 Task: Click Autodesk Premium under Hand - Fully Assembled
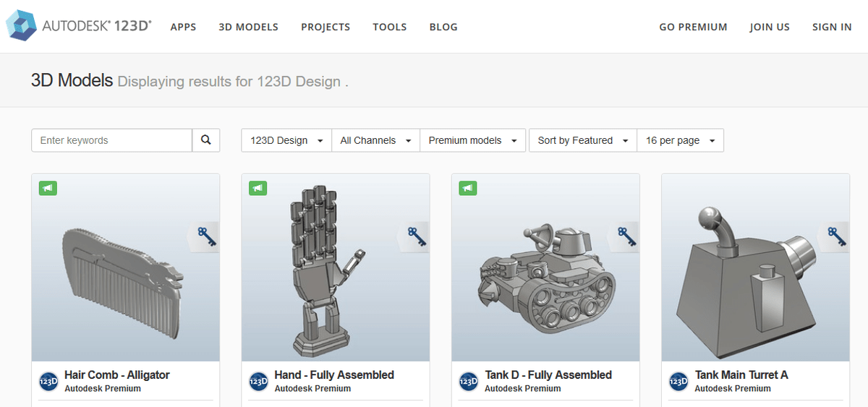312,388
